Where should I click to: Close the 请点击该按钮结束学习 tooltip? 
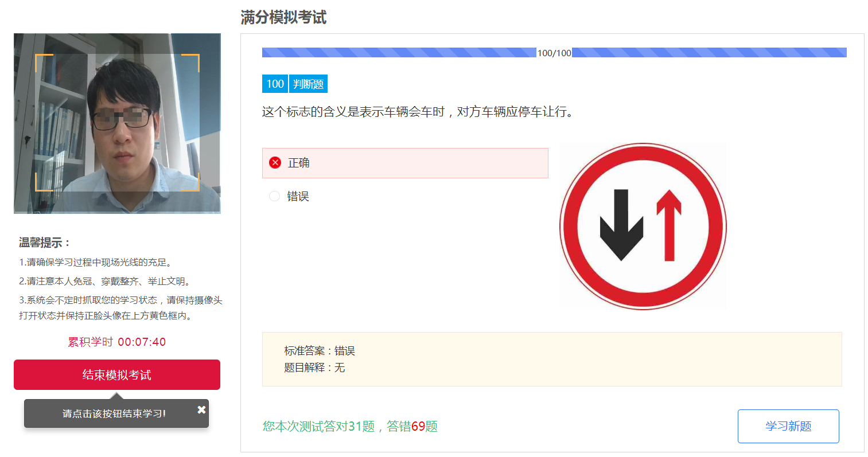coord(201,409)
